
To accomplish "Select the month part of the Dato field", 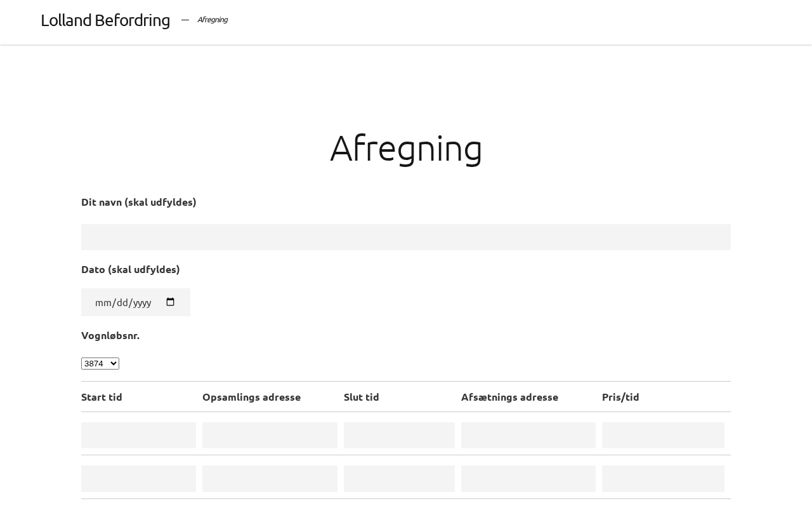I will pos(103,303).
